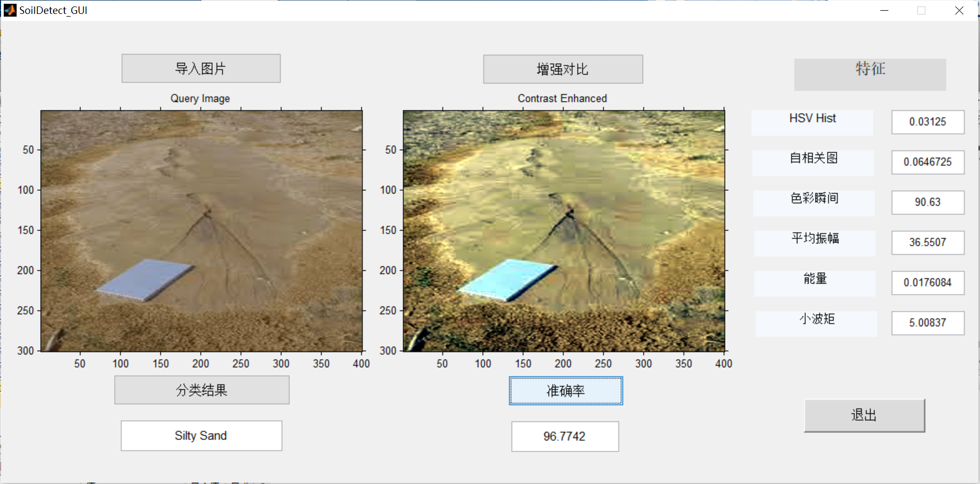Click the 准确率 accuracy button

pos(565,391)
